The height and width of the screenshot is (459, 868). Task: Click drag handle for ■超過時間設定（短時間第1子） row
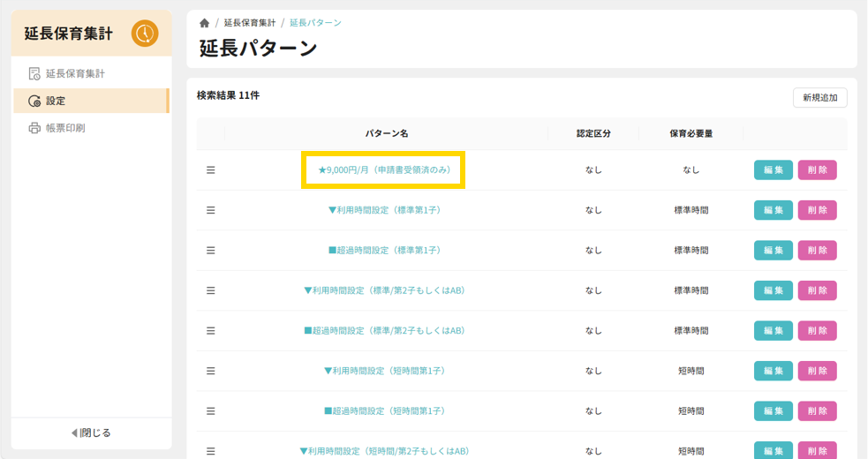(x=211, y=411)
